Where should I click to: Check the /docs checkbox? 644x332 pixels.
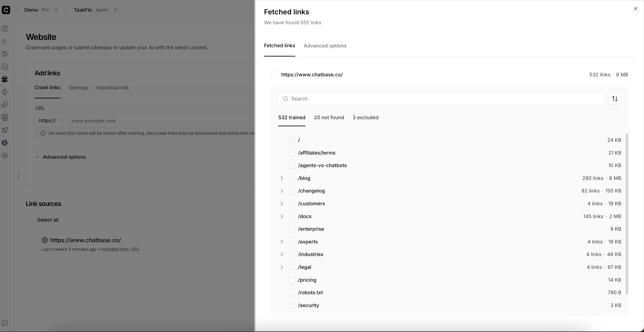[292, 216]
